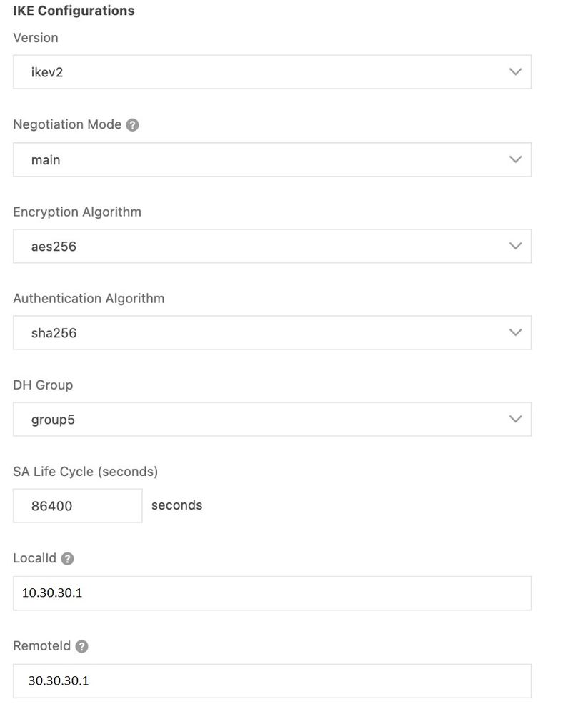This screenshot has width=588, height=714.
Task: Open the Encryption Algorithm aes256 dropdown
Action: pyautogui.click(x=271, y=247)
